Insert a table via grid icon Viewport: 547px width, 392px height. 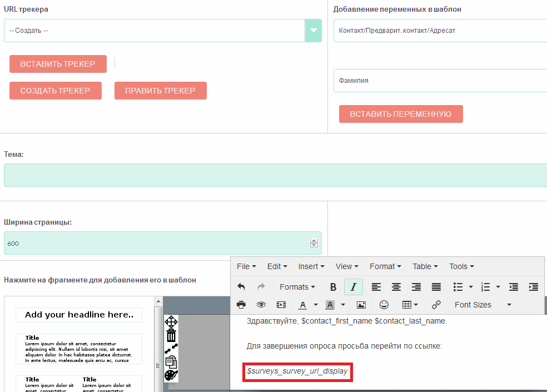(x=410, y=305)
